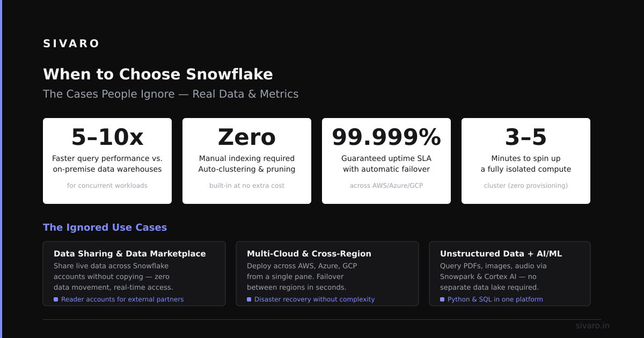
Task: Click the purple accent bar on left edge
Action: [1, 169]
